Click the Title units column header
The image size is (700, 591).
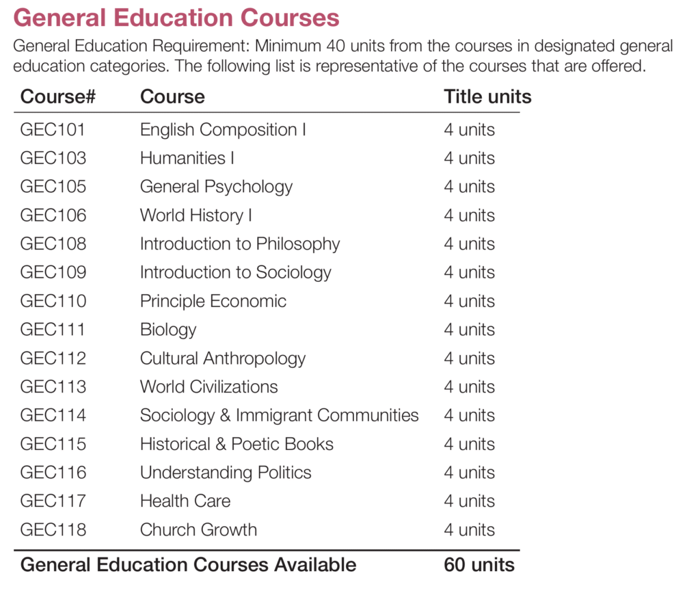[x=487, y=96]
